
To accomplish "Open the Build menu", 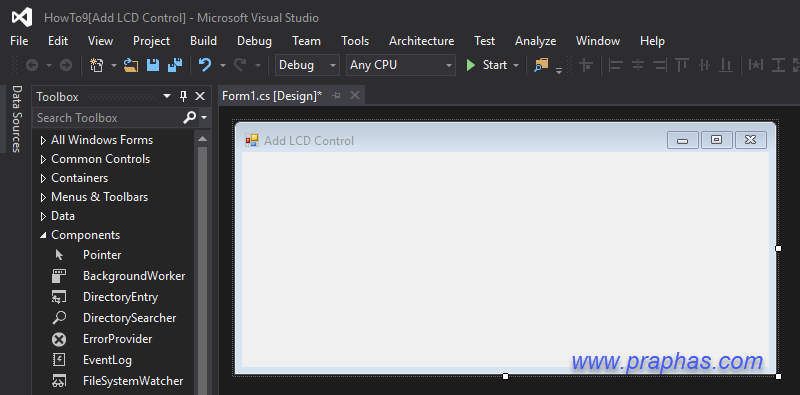I will coord(203,41).
